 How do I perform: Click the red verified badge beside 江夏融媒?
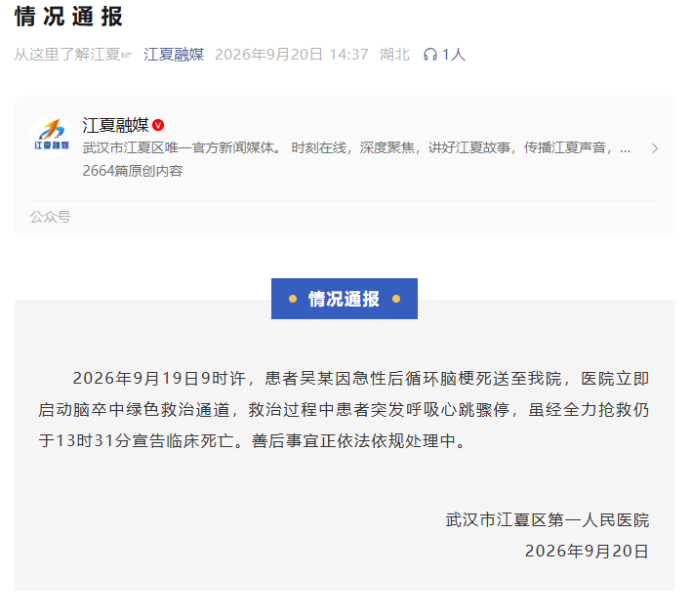(158, 125)
